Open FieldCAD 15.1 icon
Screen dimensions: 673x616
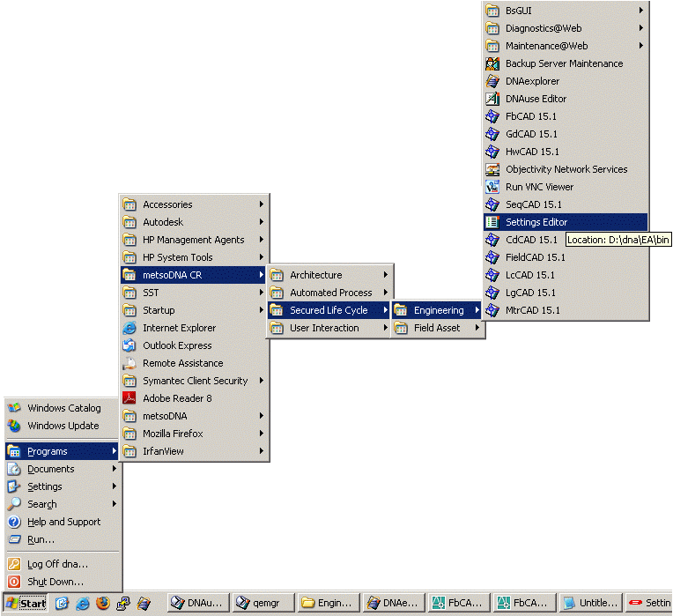(x=492, y=257)
